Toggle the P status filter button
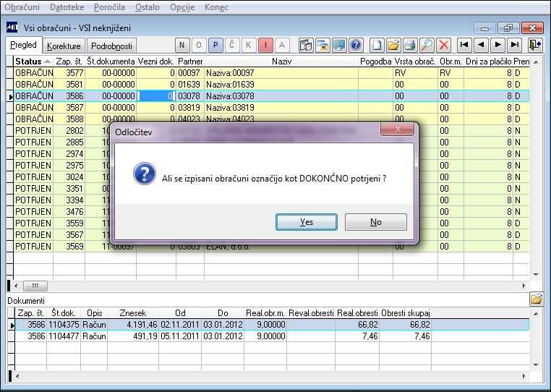551x392 pixels. pos(215,46)
